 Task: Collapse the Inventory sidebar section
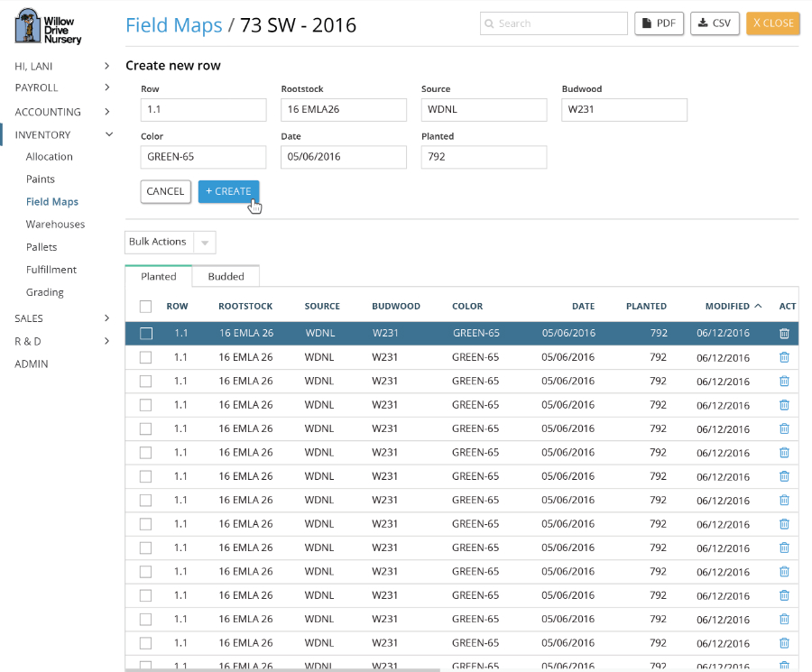[x=109, y=134]
